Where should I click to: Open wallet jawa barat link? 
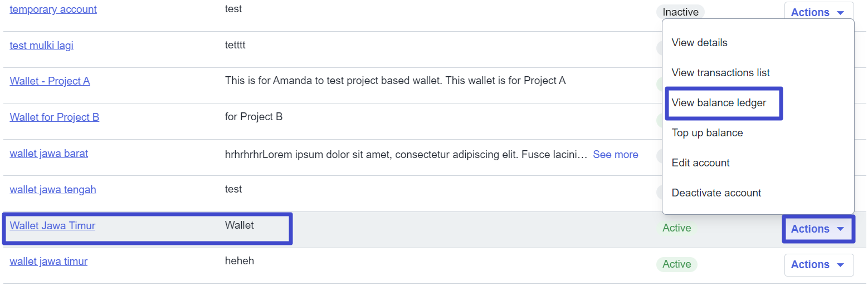click(x=48, y=153)
